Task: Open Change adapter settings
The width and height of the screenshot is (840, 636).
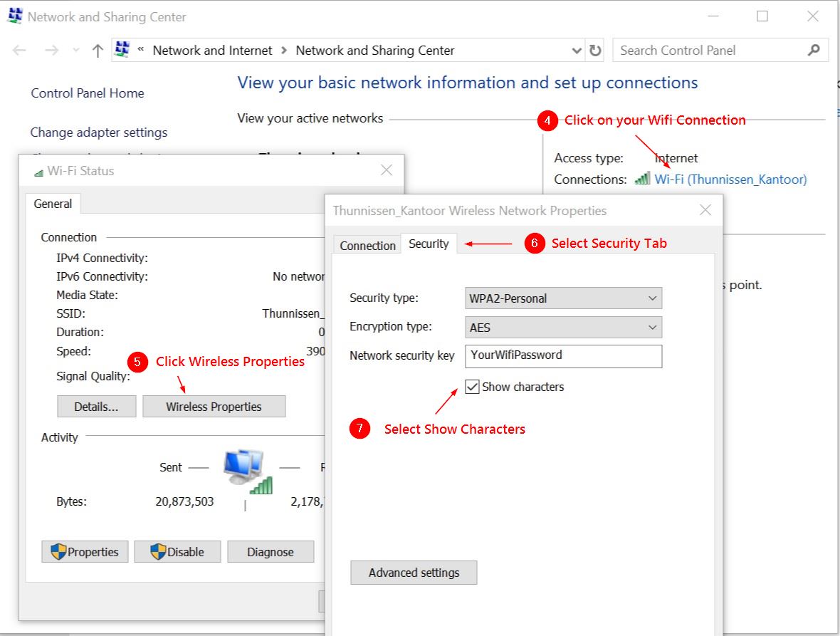Action: 98,132
